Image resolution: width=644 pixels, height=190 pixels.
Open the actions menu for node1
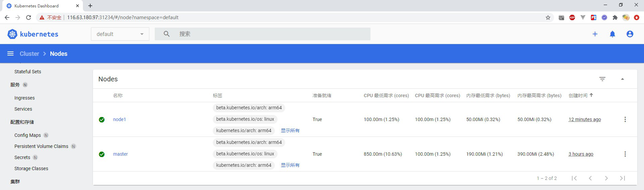[x=625, y=119]
